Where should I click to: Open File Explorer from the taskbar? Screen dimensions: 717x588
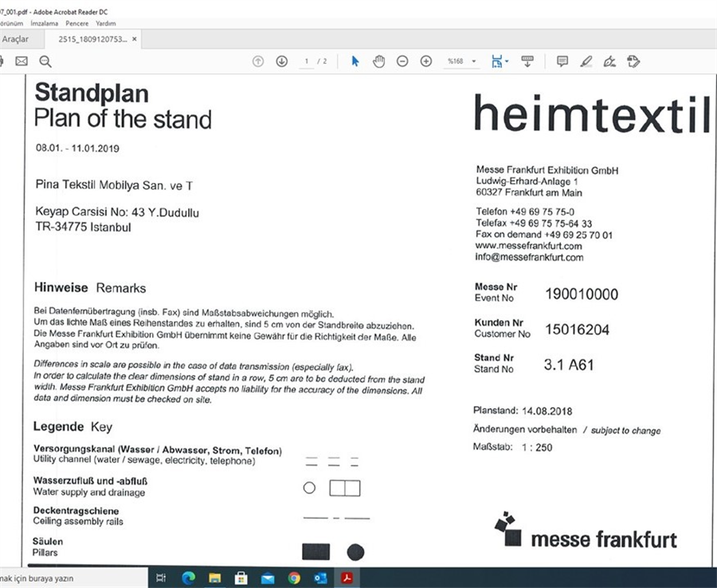coord(214,578)
